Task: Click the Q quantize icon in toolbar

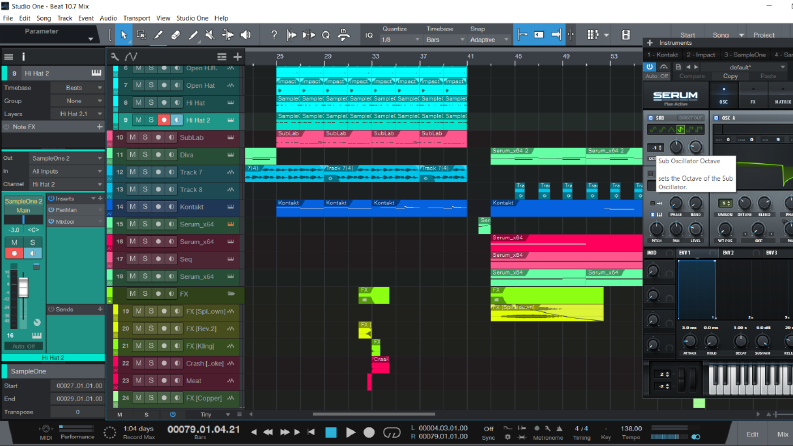Action: tap(326, 35)
